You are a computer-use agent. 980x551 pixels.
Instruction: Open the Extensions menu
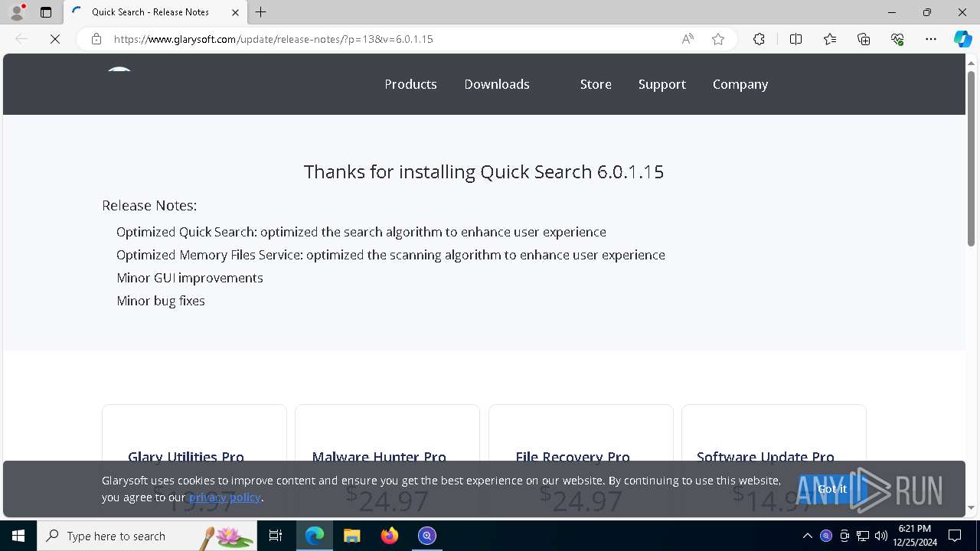(759, 39)
